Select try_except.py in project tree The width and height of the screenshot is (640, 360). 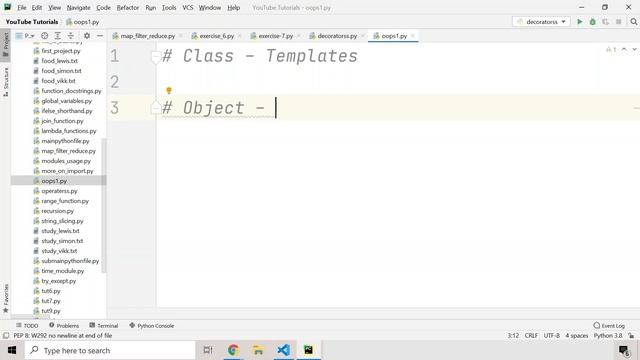58,281
